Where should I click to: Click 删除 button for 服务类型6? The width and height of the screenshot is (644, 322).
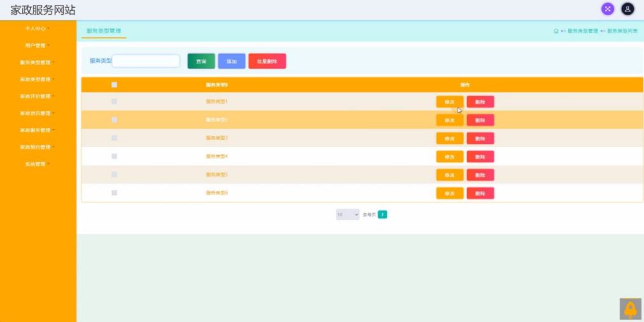click(x=480, y=193)
